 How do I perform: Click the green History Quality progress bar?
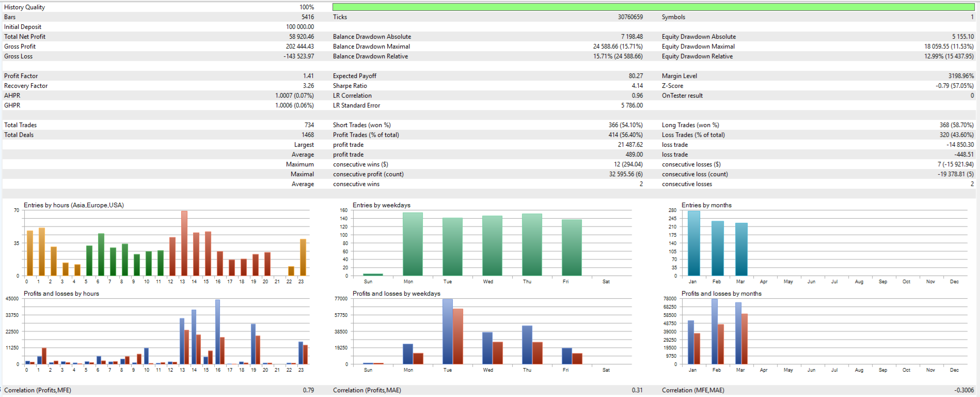pyautogui.click(x=654, y=7)
